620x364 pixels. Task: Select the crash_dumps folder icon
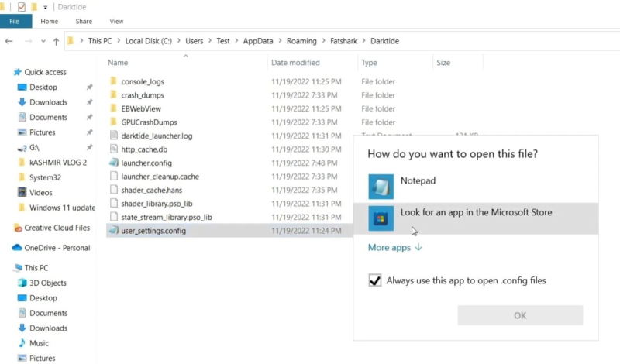click(x=113, y=94)
